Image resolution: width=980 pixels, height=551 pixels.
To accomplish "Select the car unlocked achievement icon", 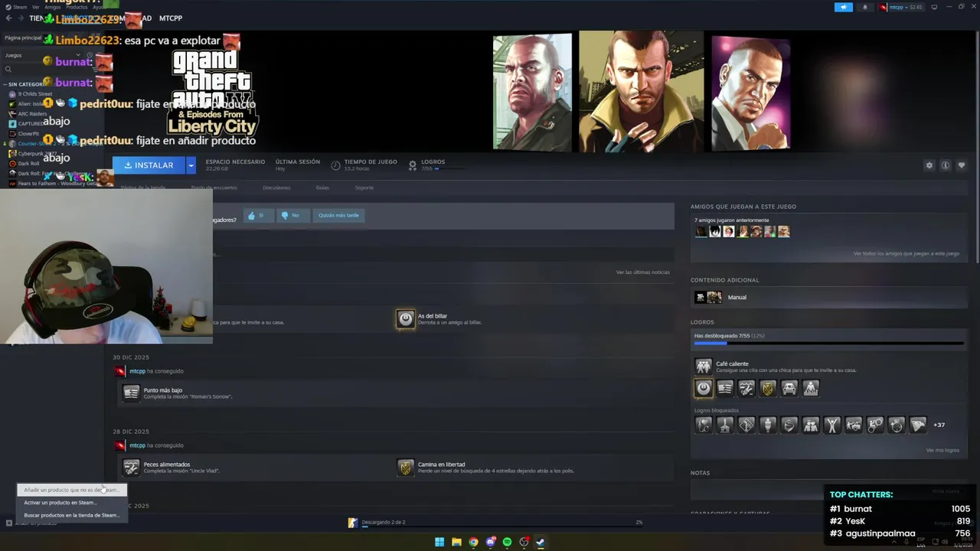I will click(789, 388).
